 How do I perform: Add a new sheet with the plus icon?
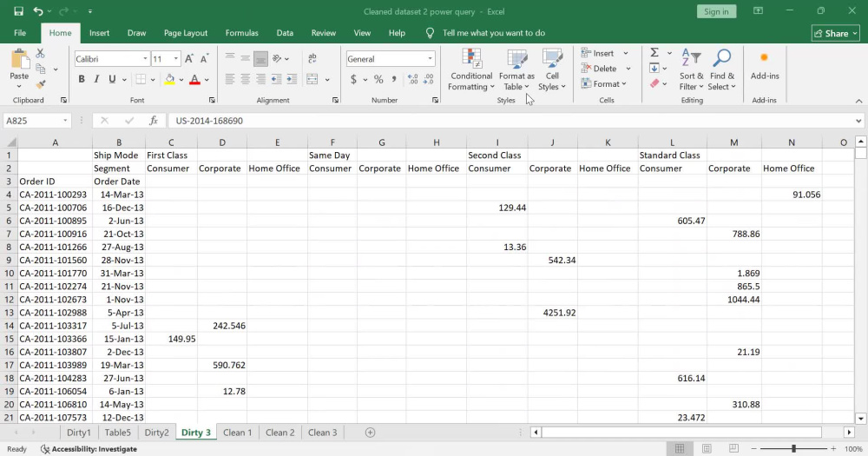point(371,433)
